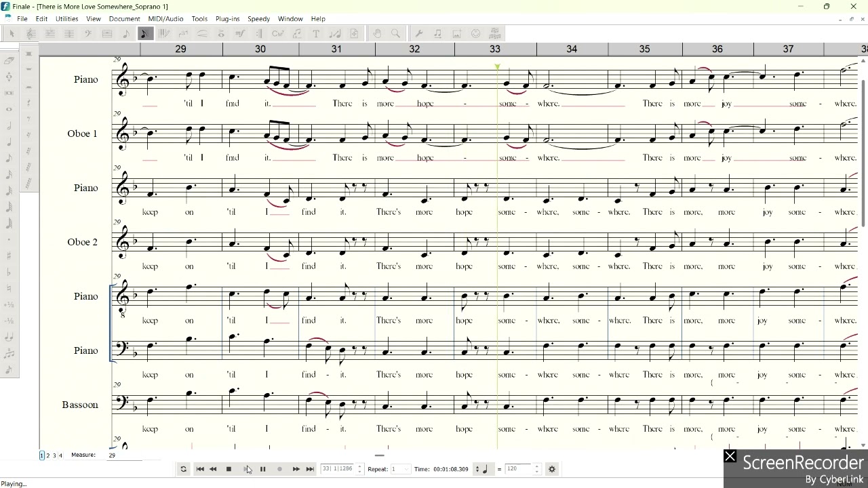Open playback settings gear
This screenshot has height=488, width=868.
552,469
